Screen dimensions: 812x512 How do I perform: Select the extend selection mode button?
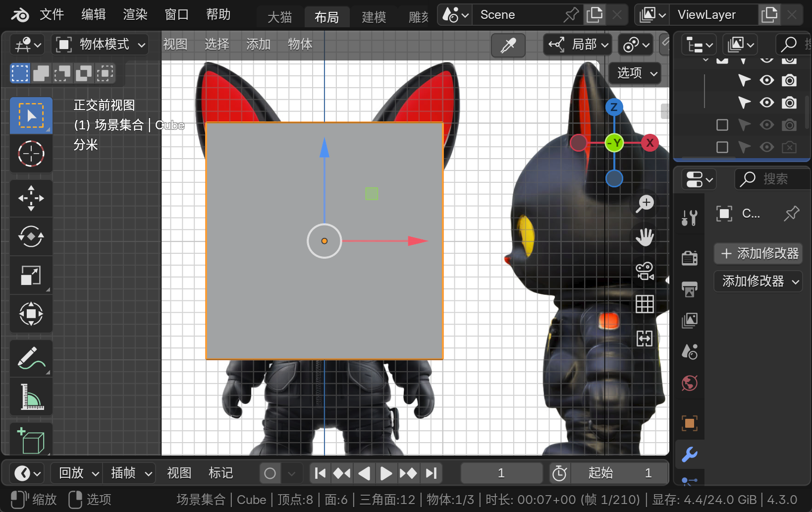(x=41, y=74)
